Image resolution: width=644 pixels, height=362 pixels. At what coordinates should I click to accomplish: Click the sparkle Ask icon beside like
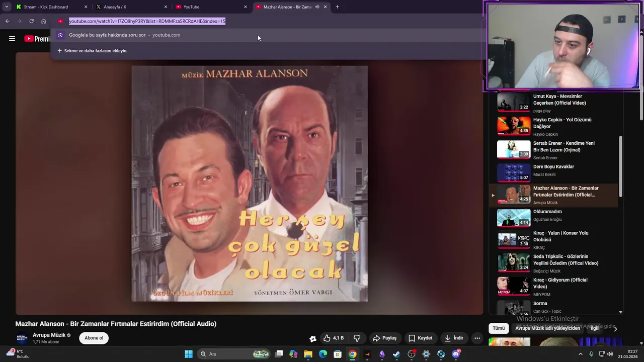tap(312, 338)
